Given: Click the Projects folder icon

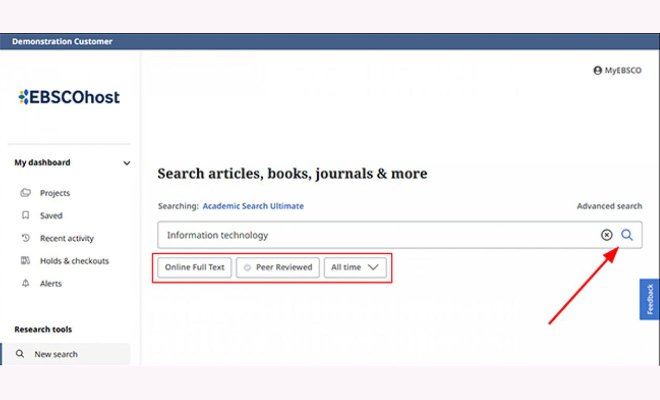Looking at the screenshot, I should (x=26, y=192).
